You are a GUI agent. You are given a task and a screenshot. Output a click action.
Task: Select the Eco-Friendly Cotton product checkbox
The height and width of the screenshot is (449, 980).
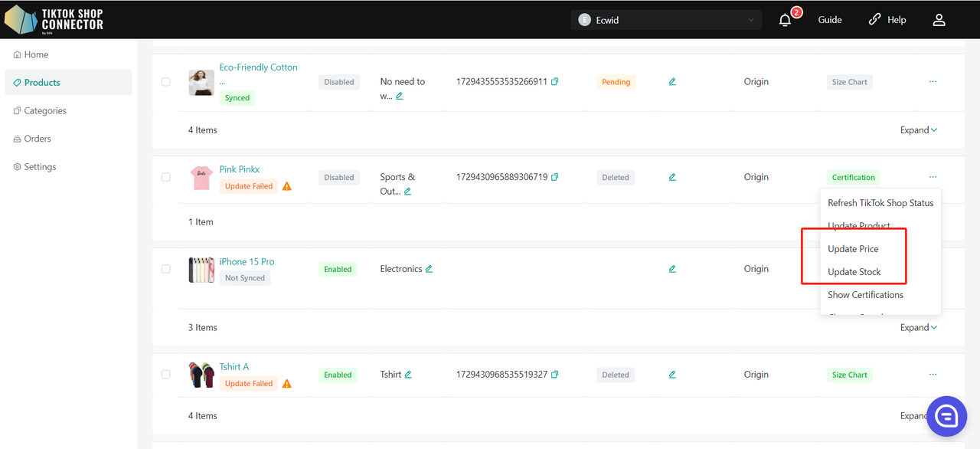pyautogui.click(x=166, y=82)
